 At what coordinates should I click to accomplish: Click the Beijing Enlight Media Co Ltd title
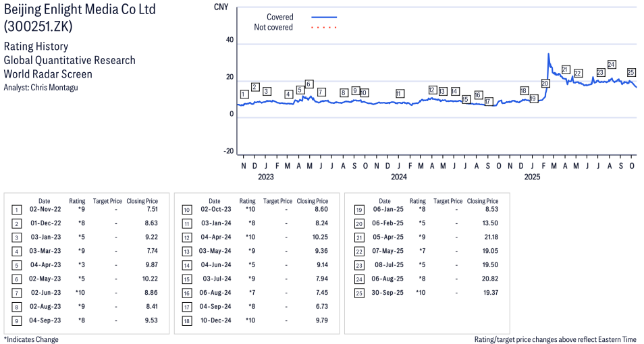click(x=79, y=11)
